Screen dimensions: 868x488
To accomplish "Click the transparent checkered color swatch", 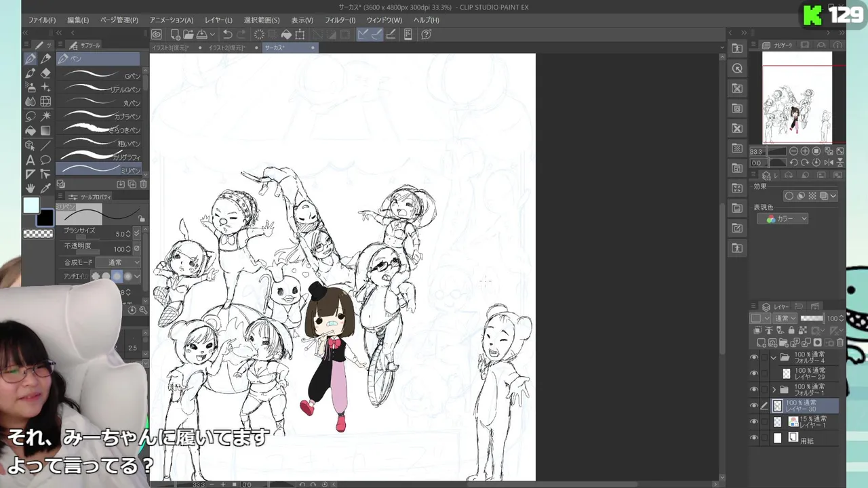I will click(x=39, y=234).
